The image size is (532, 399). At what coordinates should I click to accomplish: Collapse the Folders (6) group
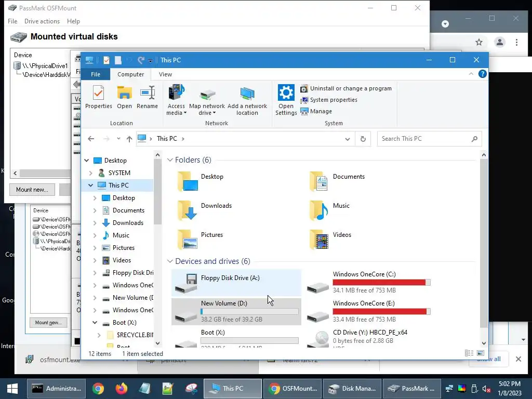pos(170,160)
